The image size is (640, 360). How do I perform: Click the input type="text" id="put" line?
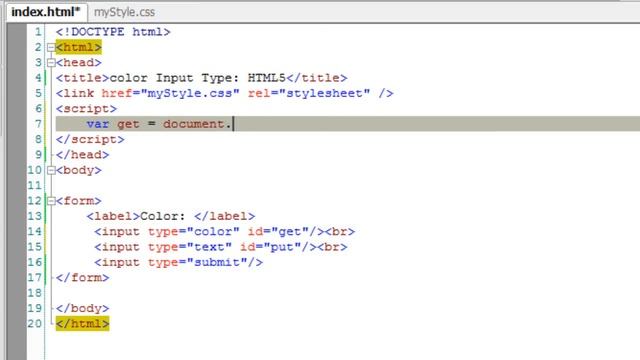[x=221, y=247]
